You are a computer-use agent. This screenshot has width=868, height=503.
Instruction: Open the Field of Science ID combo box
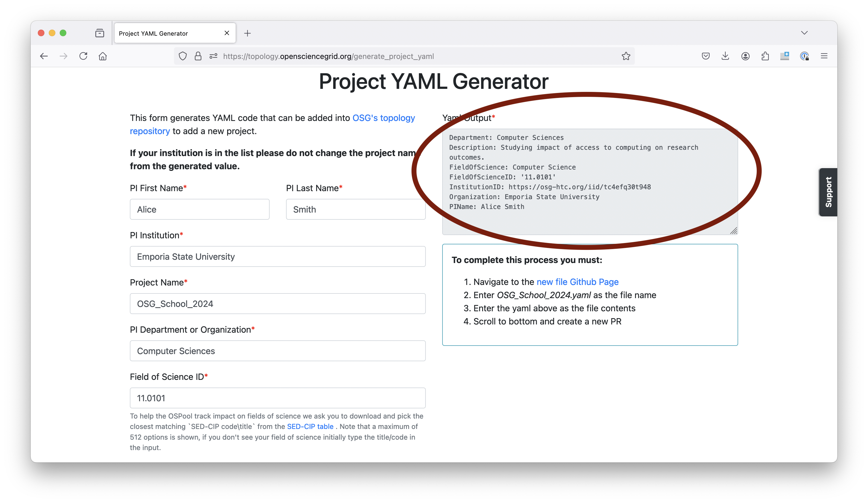(x=278, y=398)
